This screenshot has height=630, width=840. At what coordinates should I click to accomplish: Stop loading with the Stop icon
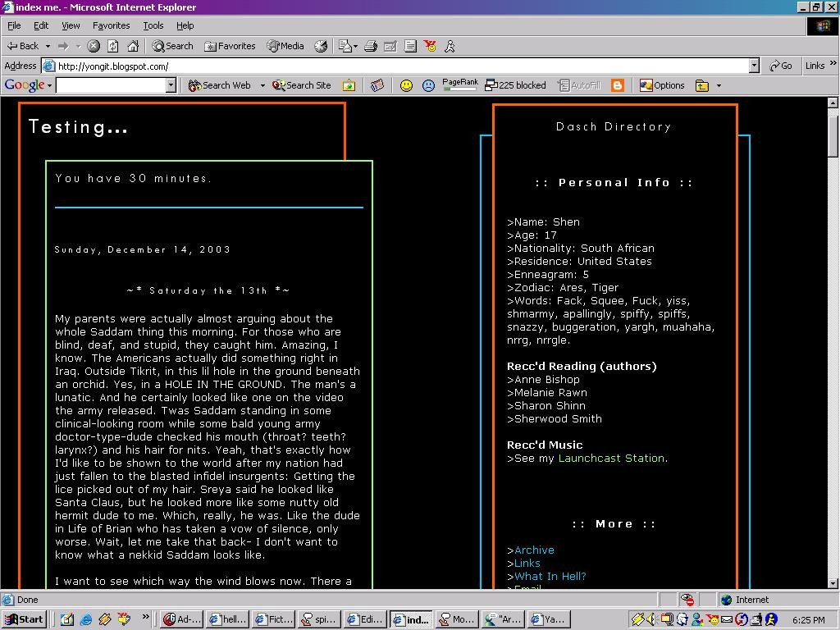94,46
